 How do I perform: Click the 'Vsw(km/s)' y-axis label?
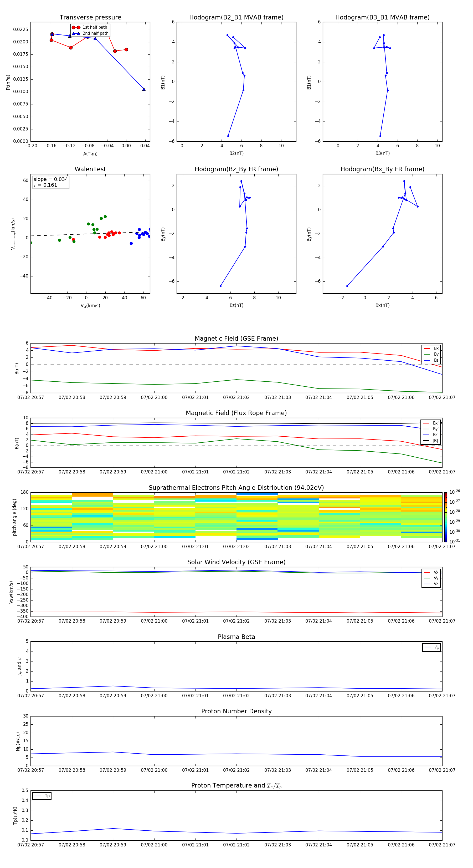[11, 592]
